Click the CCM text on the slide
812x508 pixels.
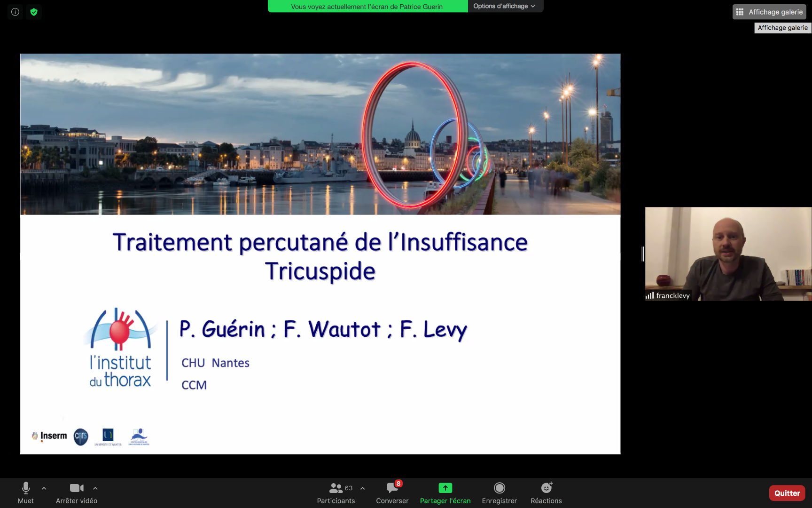click(x=194, y=385)
